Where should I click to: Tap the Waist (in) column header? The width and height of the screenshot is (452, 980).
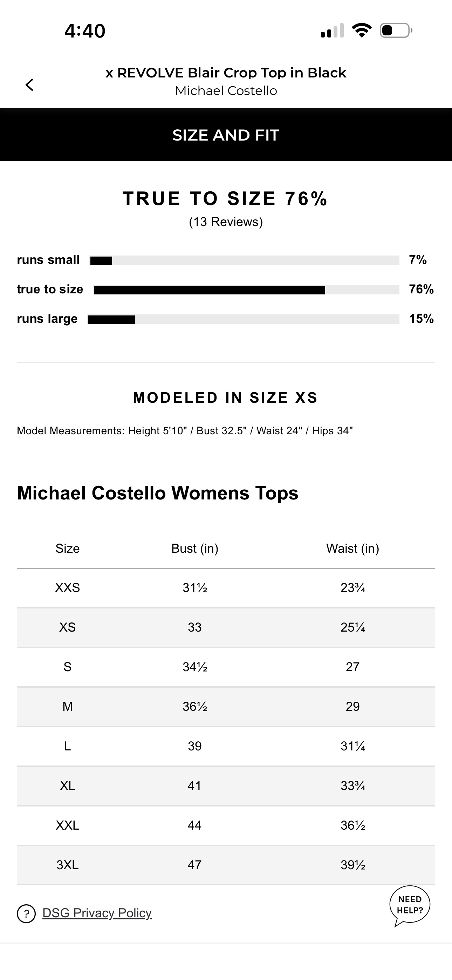coord(353,548)
